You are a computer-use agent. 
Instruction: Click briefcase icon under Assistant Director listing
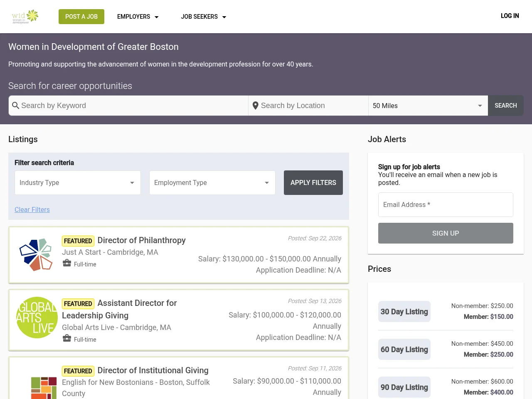click(67, 338)
